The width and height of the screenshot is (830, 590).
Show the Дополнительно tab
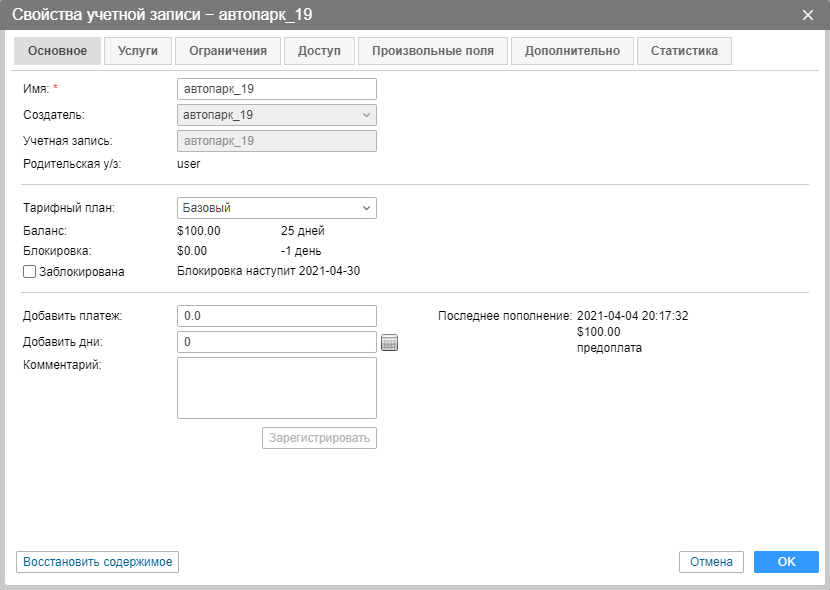(572, 51)
